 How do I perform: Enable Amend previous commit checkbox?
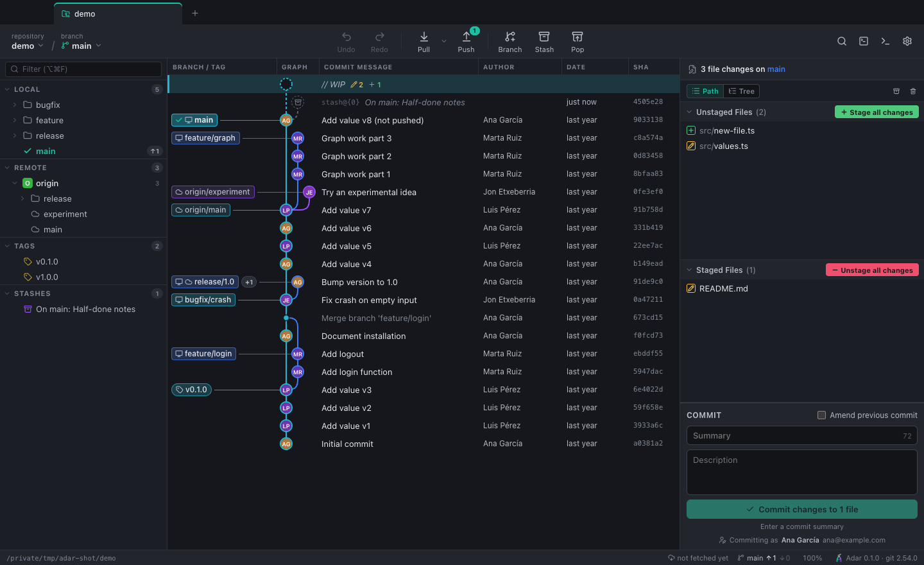[x=821, y=415]
